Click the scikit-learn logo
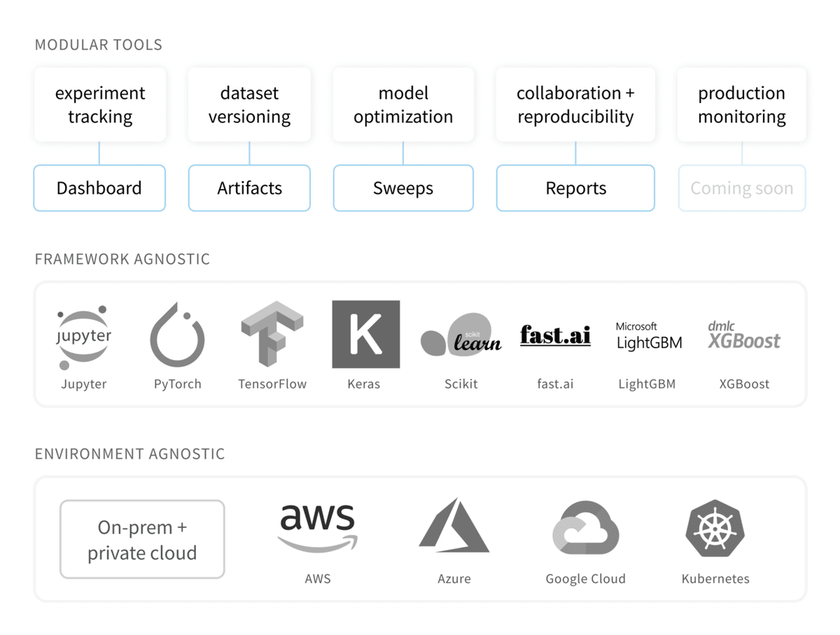Image resolution: width=840 pixels, height=635 pixels. 461,336
